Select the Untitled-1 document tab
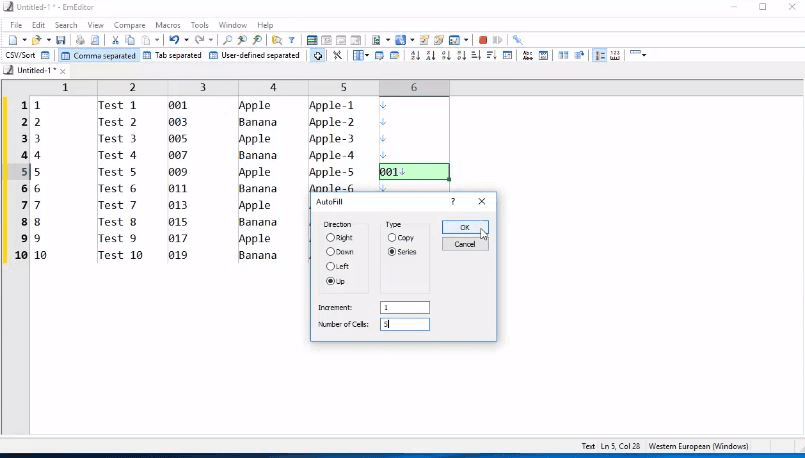The image size is (805, 458). tap(34, 71)
